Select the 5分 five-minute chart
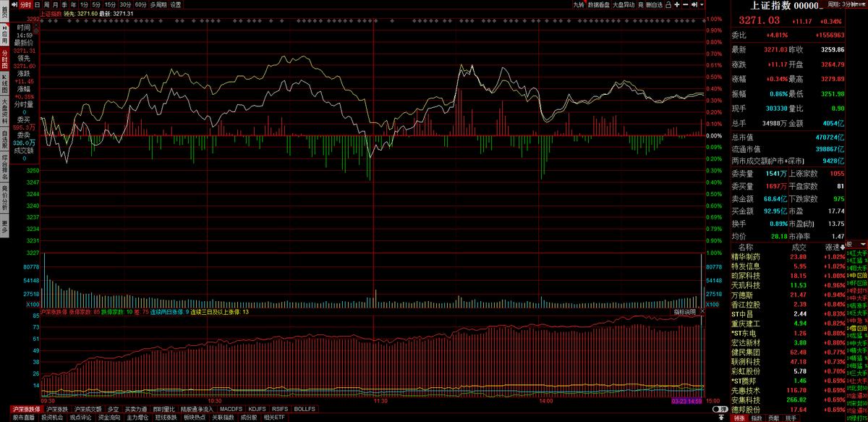Image resolution: width=868 pixels, height=422 pixels. tap(96, 4)
